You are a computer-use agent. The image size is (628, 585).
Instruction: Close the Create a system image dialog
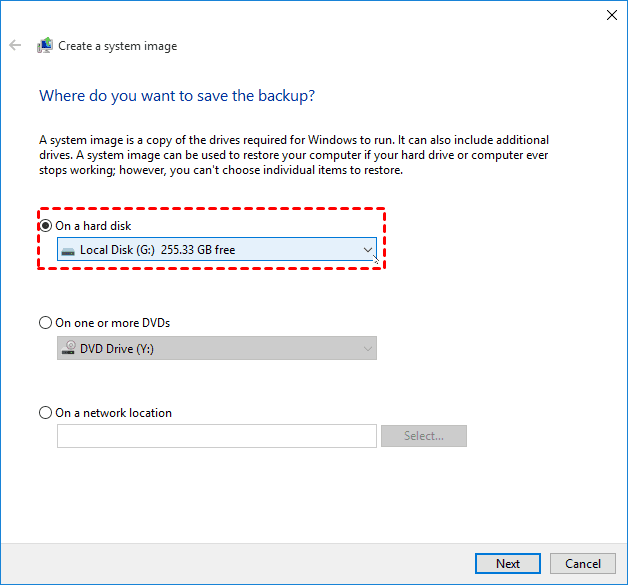pyautogui.click(x=612, y=15)
